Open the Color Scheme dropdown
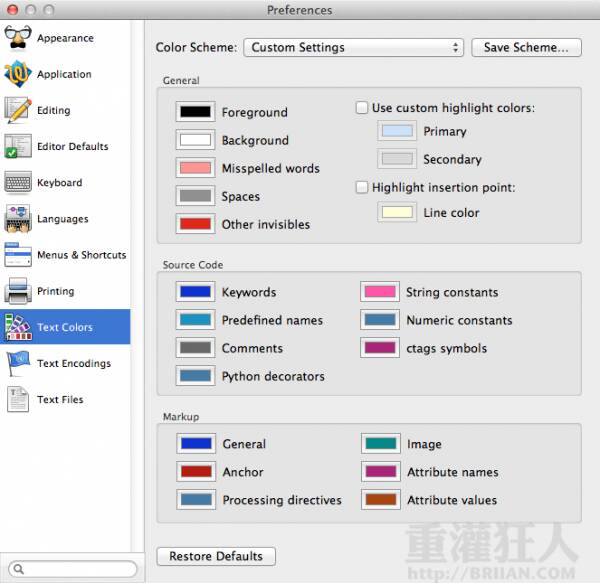 [x=354, y=47]
